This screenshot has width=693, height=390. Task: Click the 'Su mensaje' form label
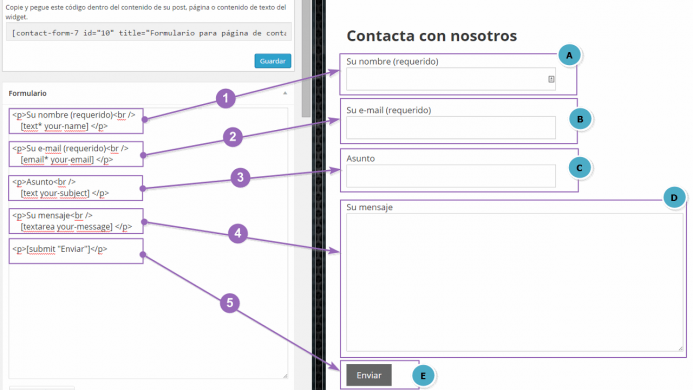point(369,207)
